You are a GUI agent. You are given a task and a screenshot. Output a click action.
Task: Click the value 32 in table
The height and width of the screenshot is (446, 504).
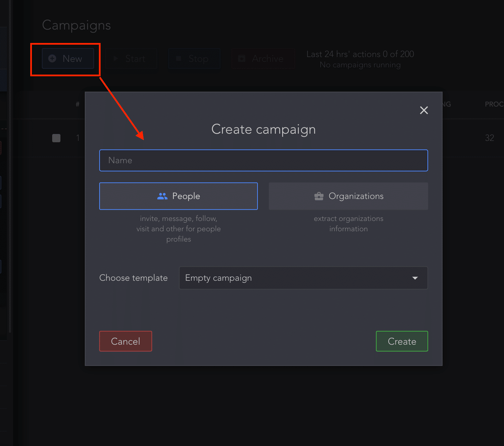490,138
